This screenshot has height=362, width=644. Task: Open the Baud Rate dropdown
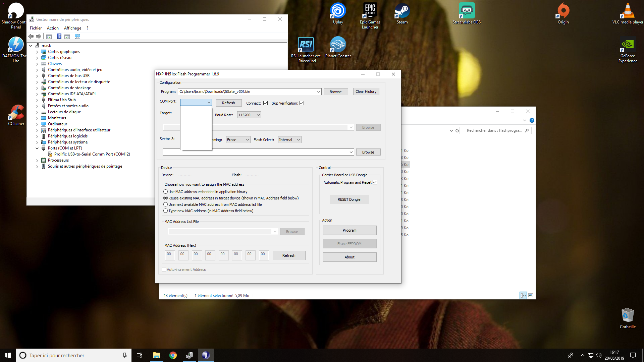click(249, 115)
